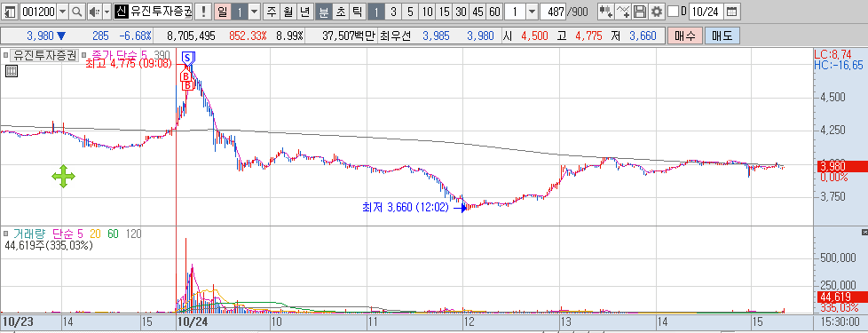Click the upper red B buy marker
The image size is (868, 333).
coord(186,75)
